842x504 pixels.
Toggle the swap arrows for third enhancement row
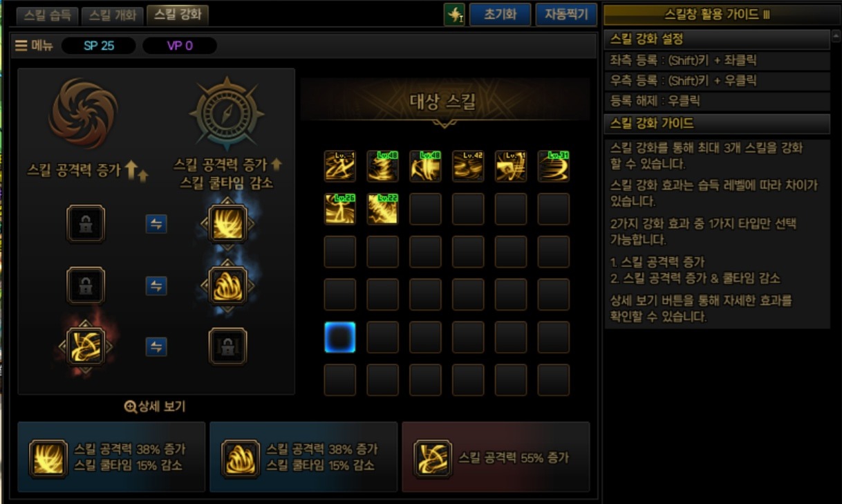[156, 346]
